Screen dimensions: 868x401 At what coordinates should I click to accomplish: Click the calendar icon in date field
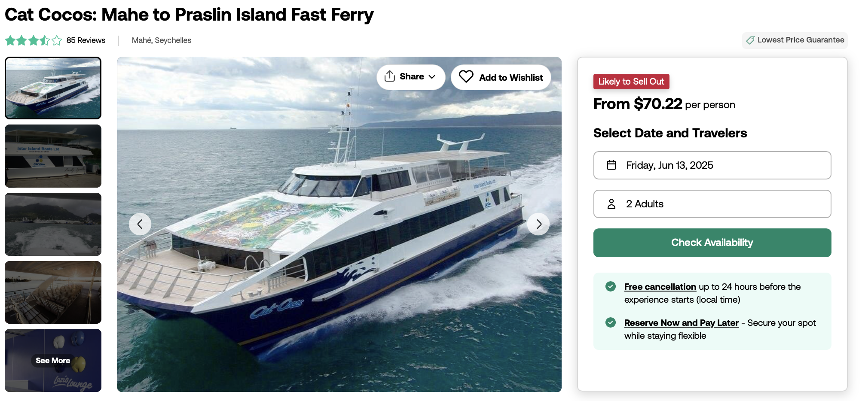611,165
